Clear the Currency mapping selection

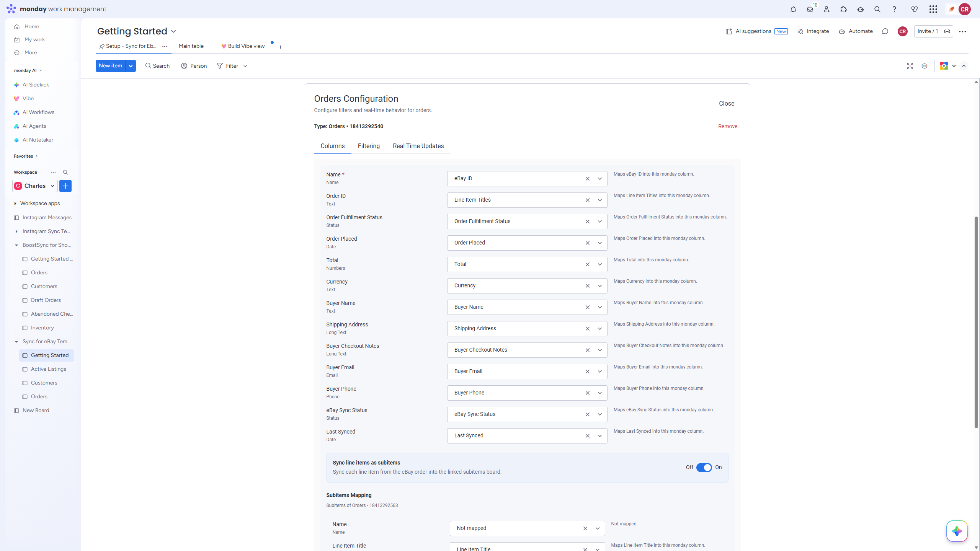587,286
